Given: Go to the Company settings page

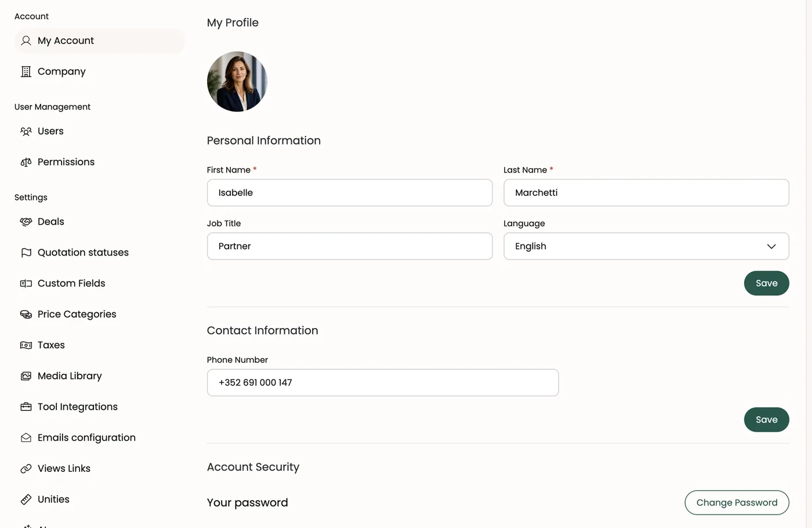Looking at the screenshot, I should [x=99, y=71].
